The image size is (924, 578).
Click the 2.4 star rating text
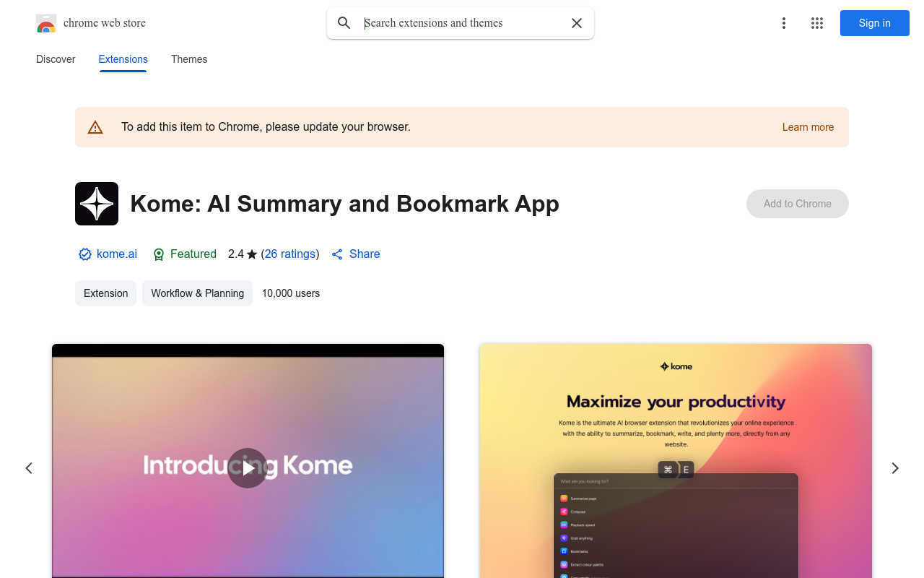click(x=243, y=254)
